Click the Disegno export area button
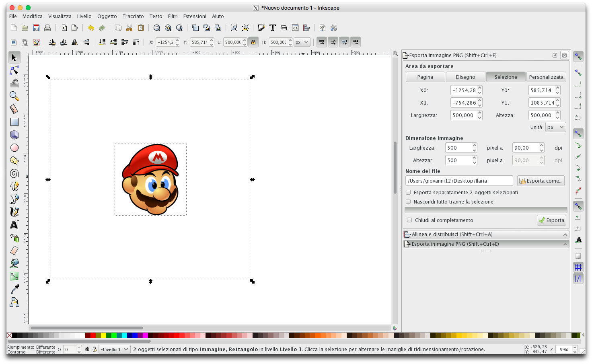 click(x=465, y=77)
